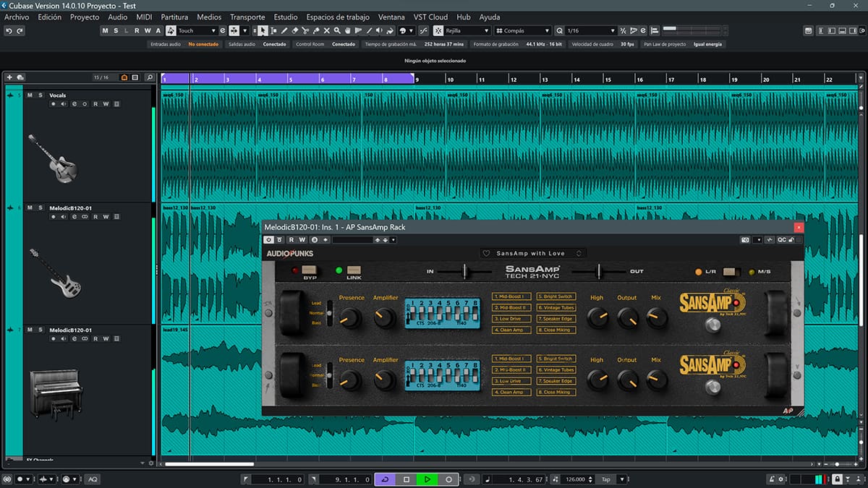This screenshot has height=488, width=868.
Task: Click the Undo arrow in the toolbar
Action: coord(9,30)
